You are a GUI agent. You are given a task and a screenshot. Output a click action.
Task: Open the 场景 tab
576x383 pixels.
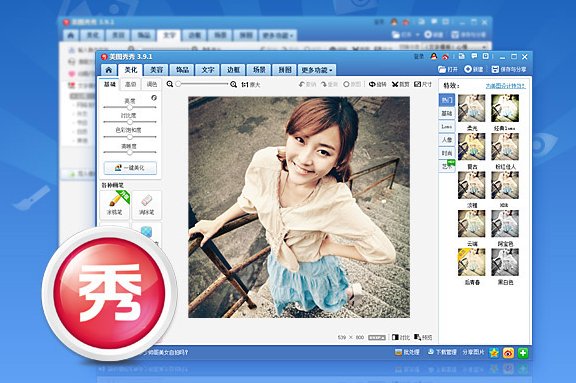pyautogui.click(x=259, y=70)
